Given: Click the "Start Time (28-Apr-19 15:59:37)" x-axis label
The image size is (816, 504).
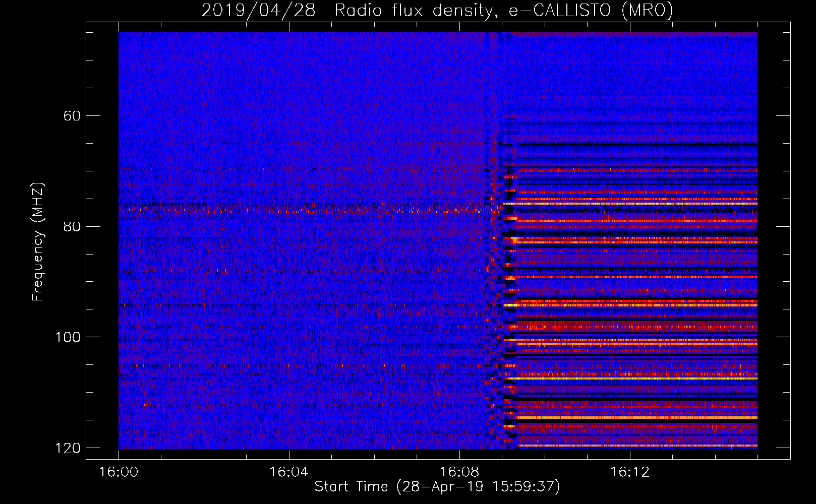Looking at the screenshot, I should point(437,487).
